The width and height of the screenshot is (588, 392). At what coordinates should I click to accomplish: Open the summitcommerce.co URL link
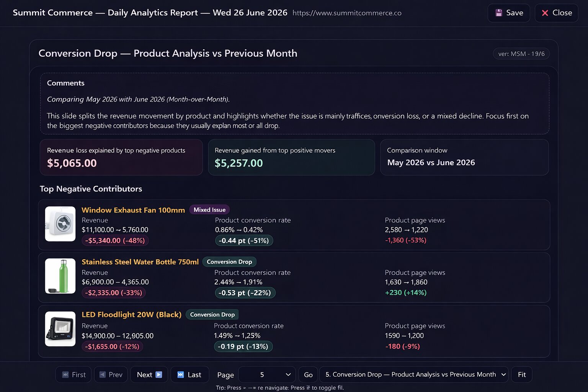(347, 13)
